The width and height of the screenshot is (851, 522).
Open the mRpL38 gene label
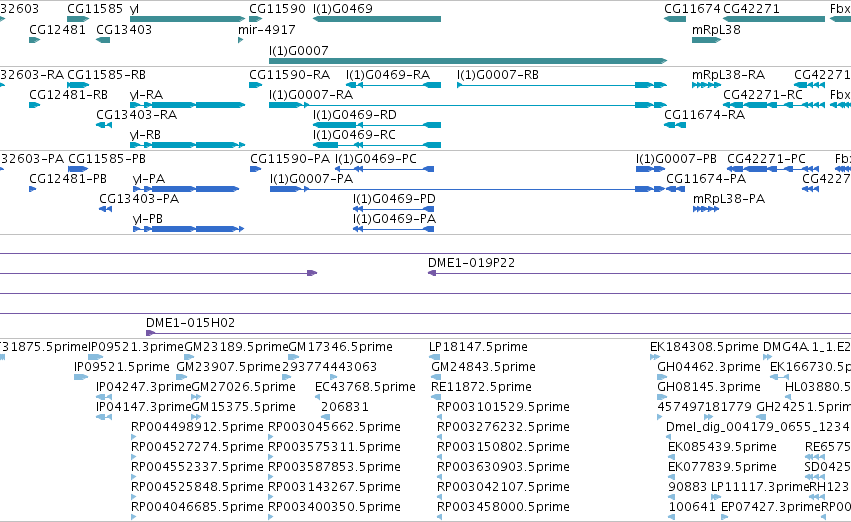click(716, 29)
